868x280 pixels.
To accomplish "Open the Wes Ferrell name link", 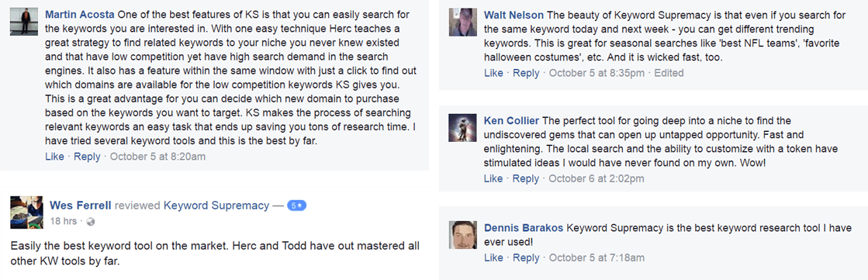I will (80, 206).
